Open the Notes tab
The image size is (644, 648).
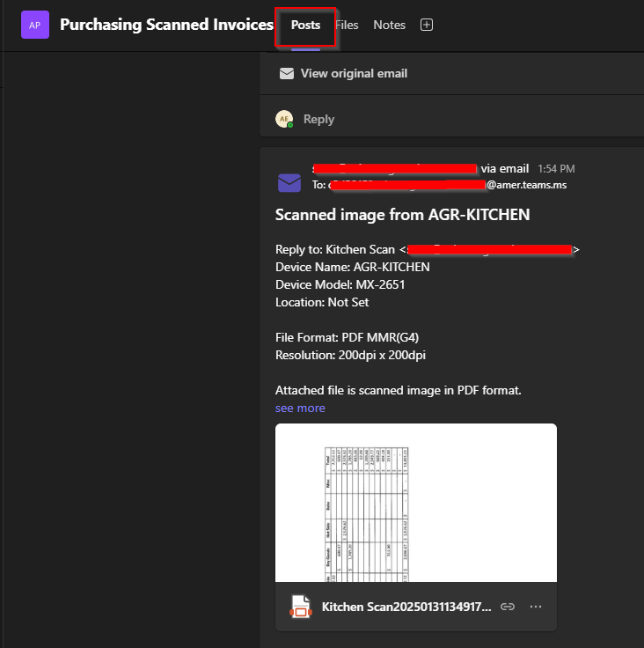tap(389, 26)
